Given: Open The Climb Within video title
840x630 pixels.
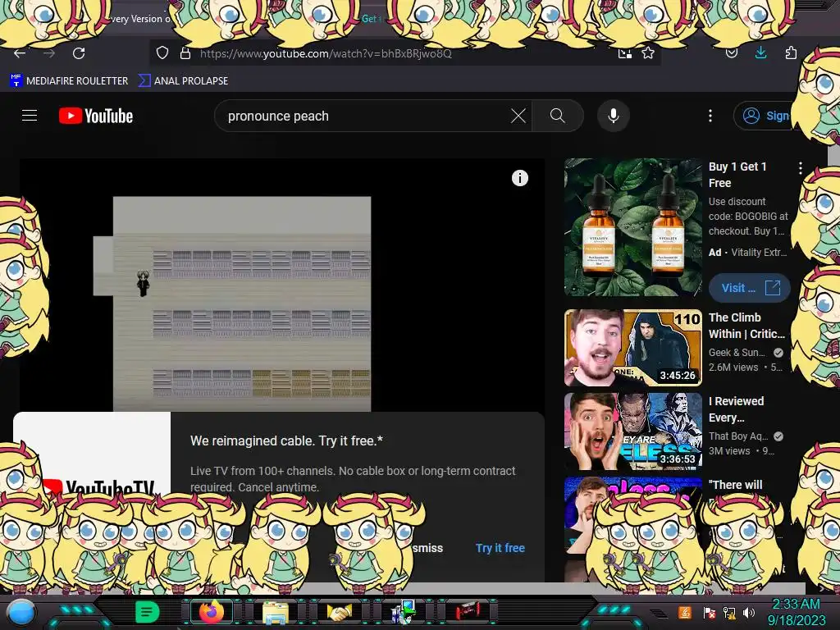Looking at the screenshot, I should pos(746,326).
